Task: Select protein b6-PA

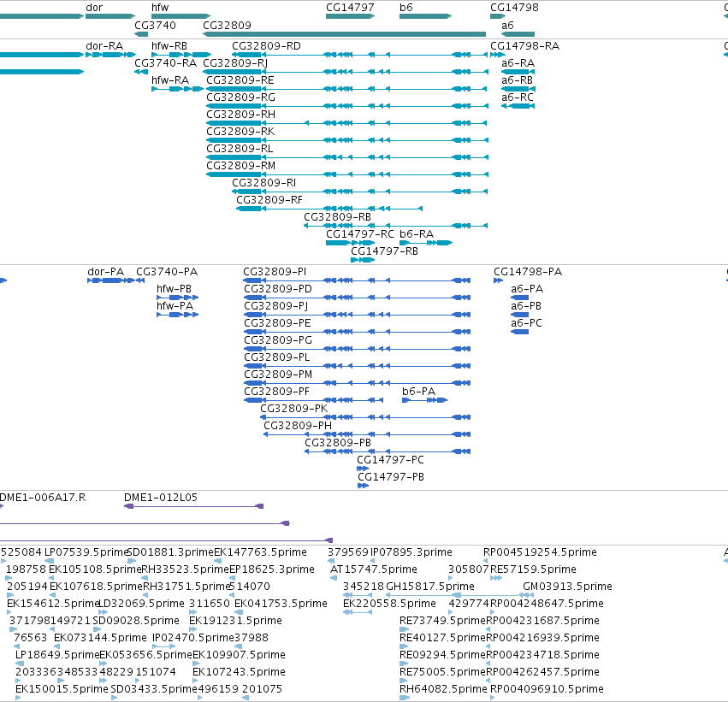Action: pos(419,392)
